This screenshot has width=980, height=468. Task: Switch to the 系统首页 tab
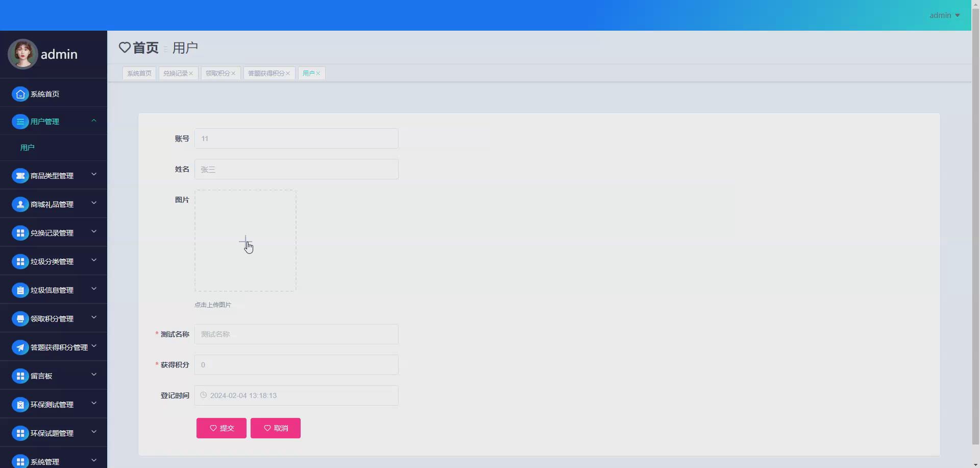click(x=139, y=74)
